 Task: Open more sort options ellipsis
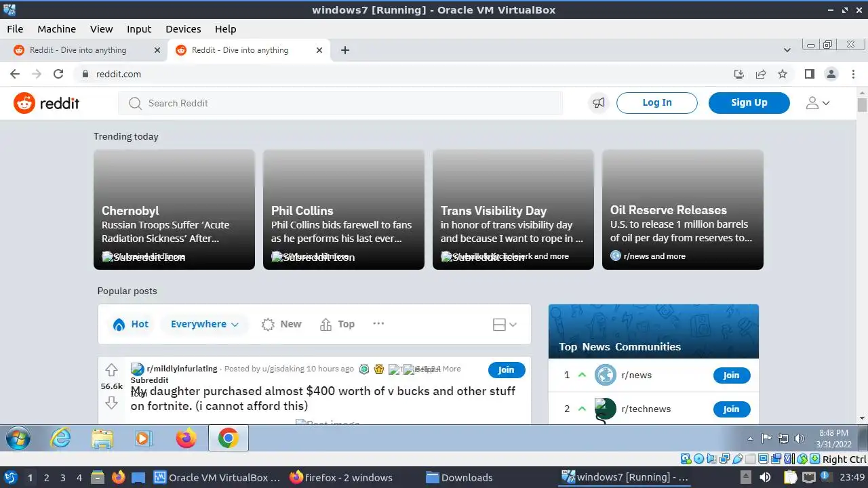[x=378, y=323]
